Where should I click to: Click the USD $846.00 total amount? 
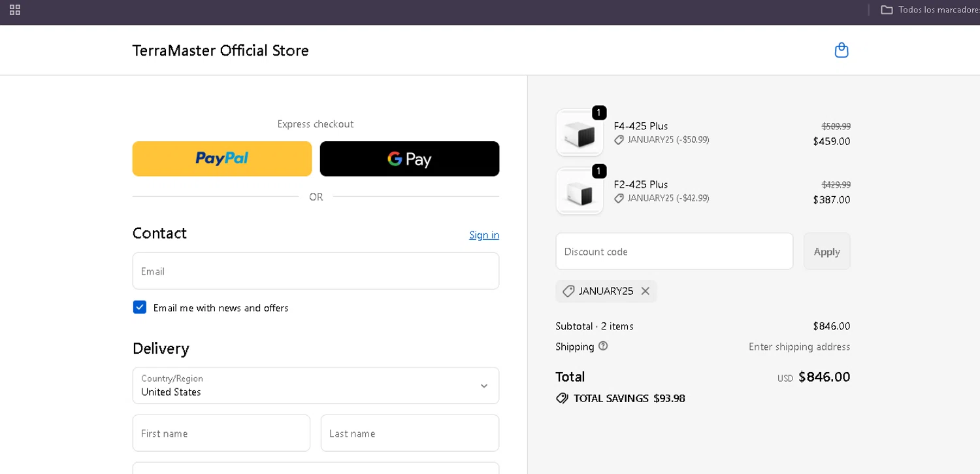click(x=814, y=377)
